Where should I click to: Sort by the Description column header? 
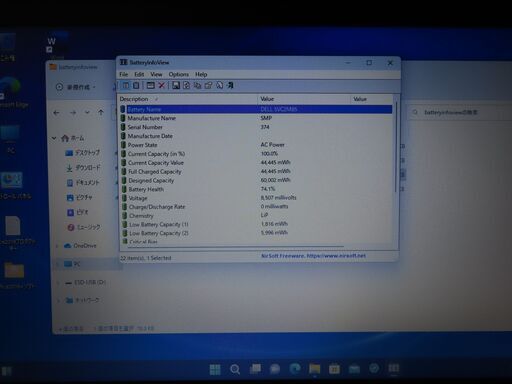(188, 99)
